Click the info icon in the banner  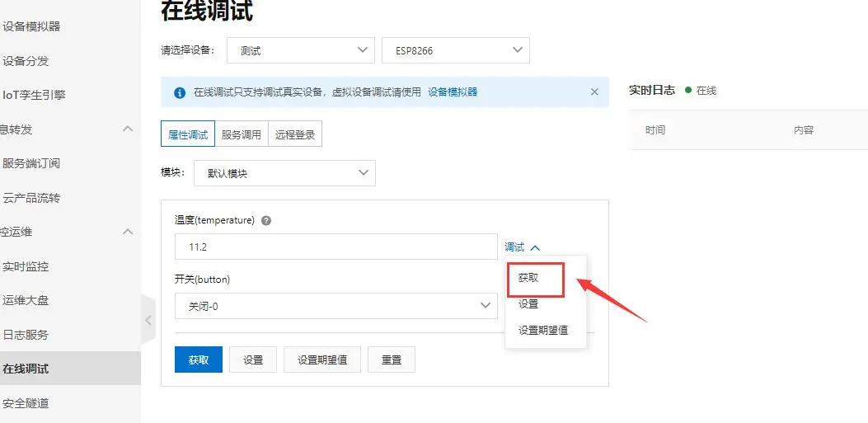pos(180,92)
